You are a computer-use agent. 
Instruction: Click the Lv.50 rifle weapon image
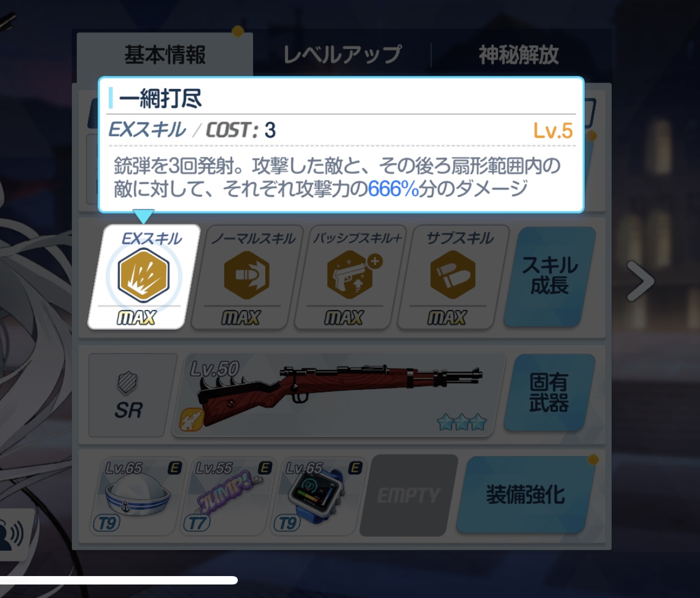[x=338, y=395]
